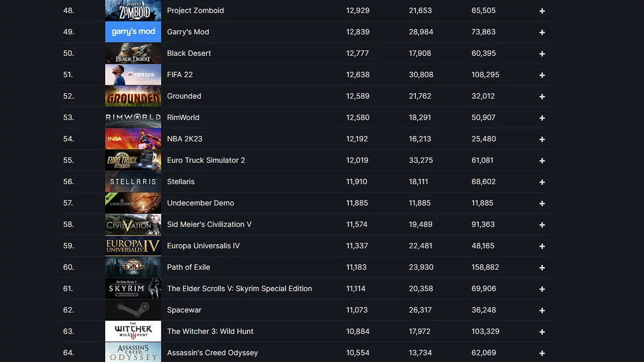
Task: Open The Witcher Wild Hunt thumbnail
Action: (133, 332)
